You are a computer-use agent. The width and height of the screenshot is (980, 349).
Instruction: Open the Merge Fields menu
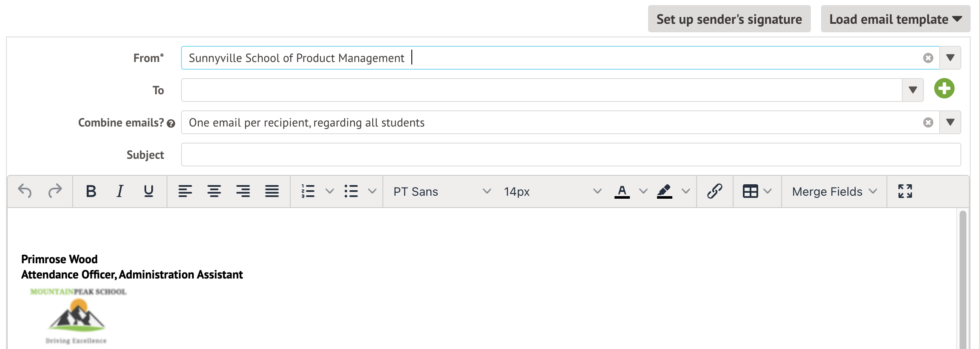coord(834,191)
